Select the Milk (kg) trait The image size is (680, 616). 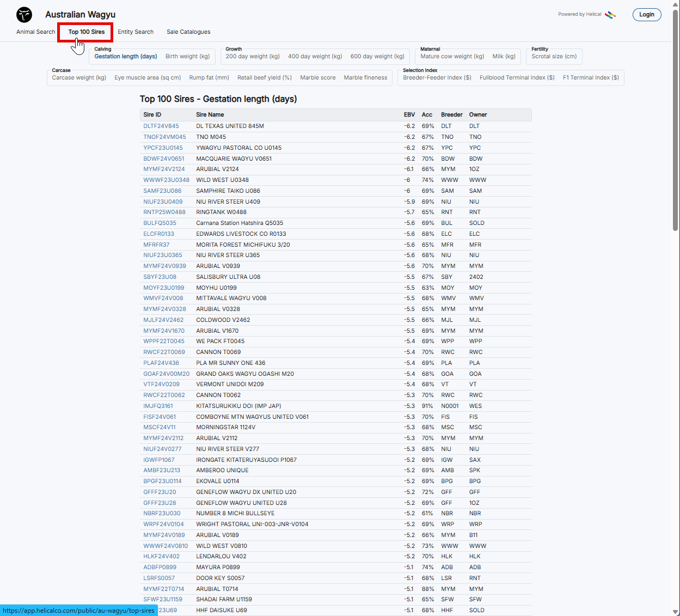click(x=504, y=57)
